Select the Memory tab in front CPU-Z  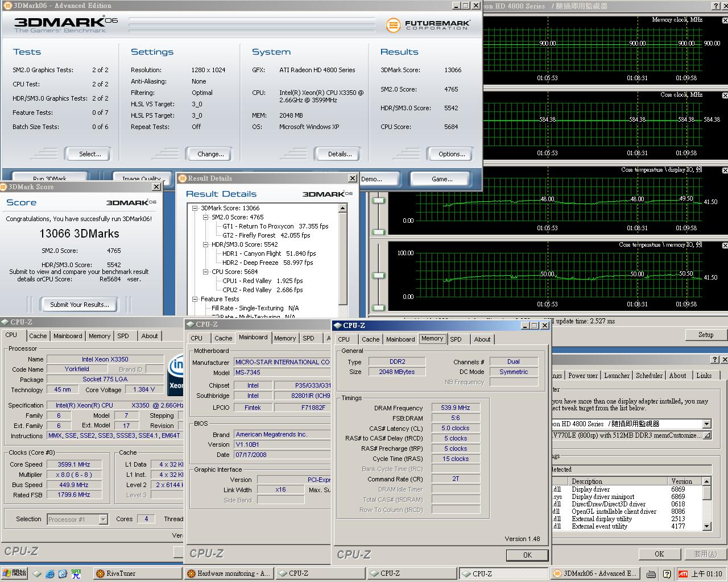[432, 339]
